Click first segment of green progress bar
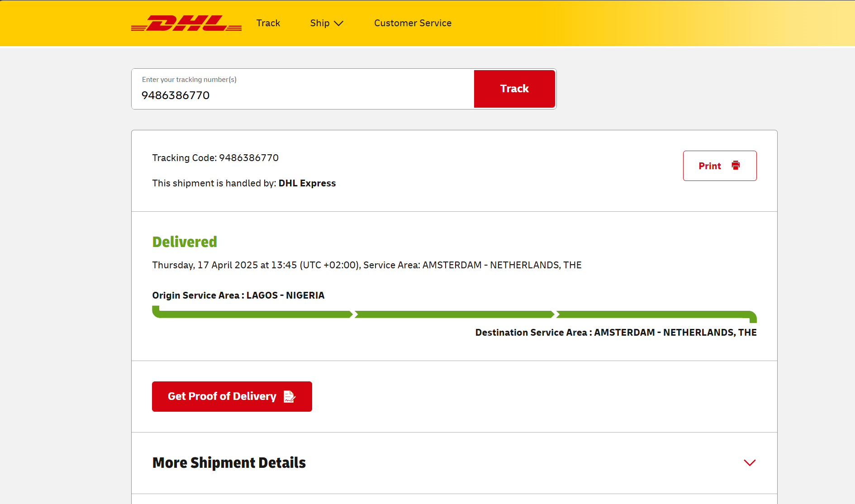855x504 pixels. click(x=252, y=314)
